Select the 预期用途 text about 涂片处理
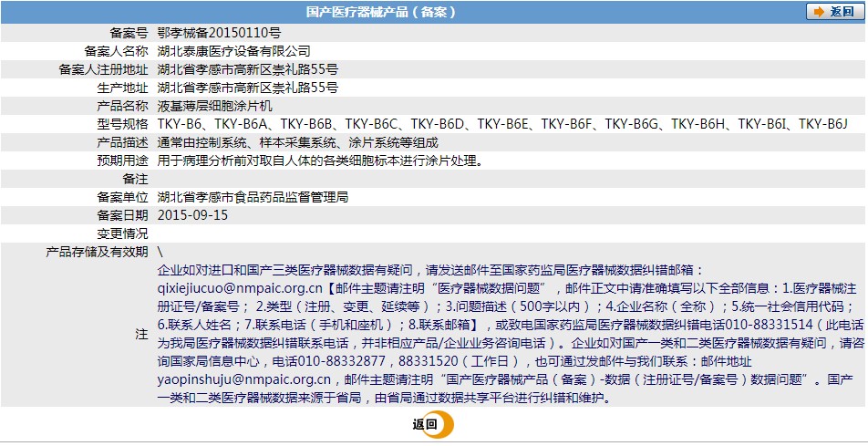868x446 pixels. click(321, 161)
